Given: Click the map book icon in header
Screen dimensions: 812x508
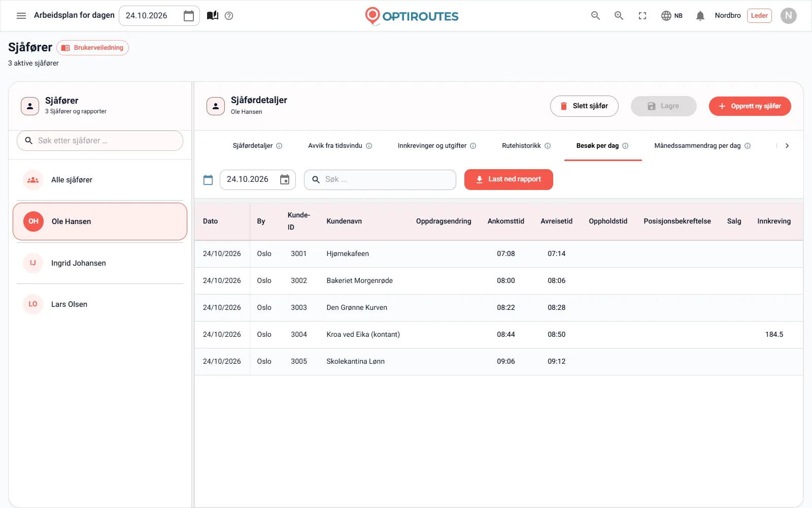Looking at the screenshot, I should tap(213, 16).
